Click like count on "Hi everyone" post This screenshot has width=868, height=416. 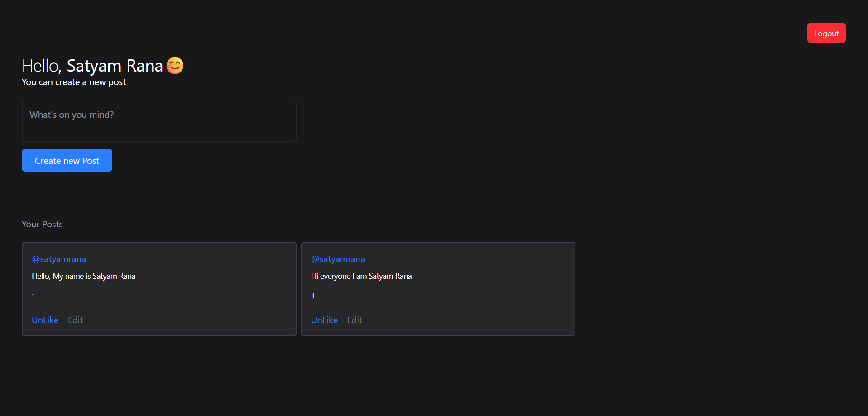point(313,296)
